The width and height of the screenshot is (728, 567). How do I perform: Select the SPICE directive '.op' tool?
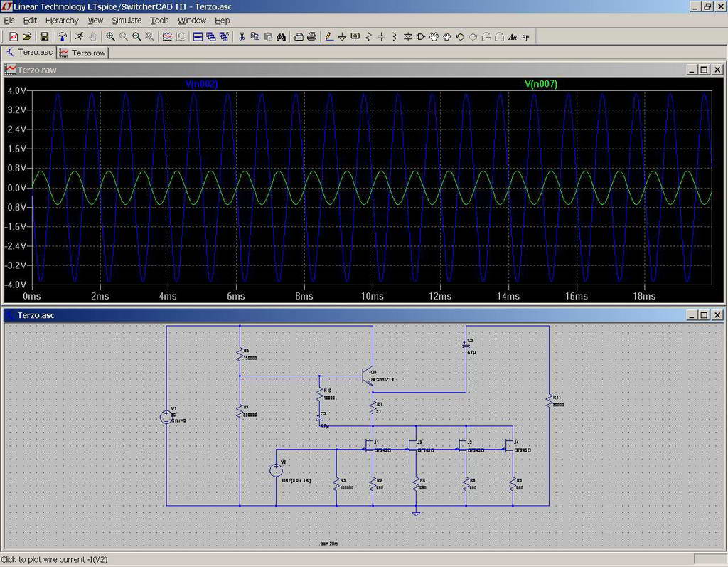coord(525,37)
